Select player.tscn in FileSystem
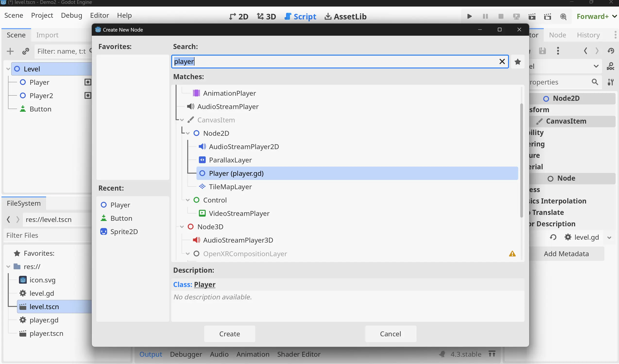619x364 pixels. (x=46, y=333)
